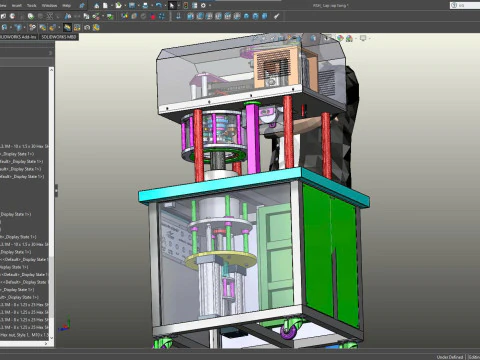This screenshot has height=360, width=480.
Task: Expand the Select tool dropdown arrow
Action: (178, 6)
